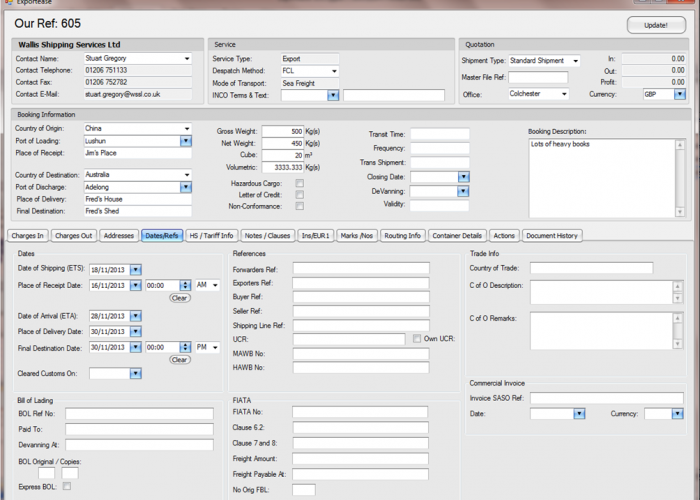Clear the Place of Receipt Date
The image size is (700, 500).
[x=179, y=298]
